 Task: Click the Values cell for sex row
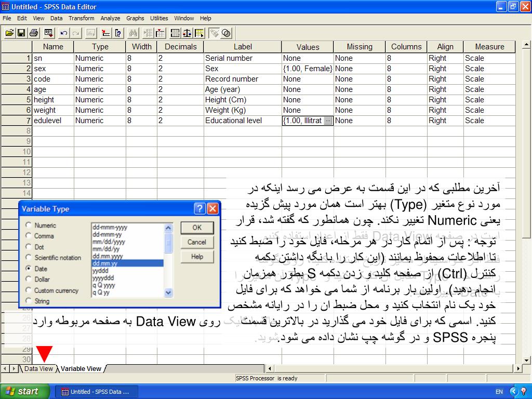coord(308,69)
